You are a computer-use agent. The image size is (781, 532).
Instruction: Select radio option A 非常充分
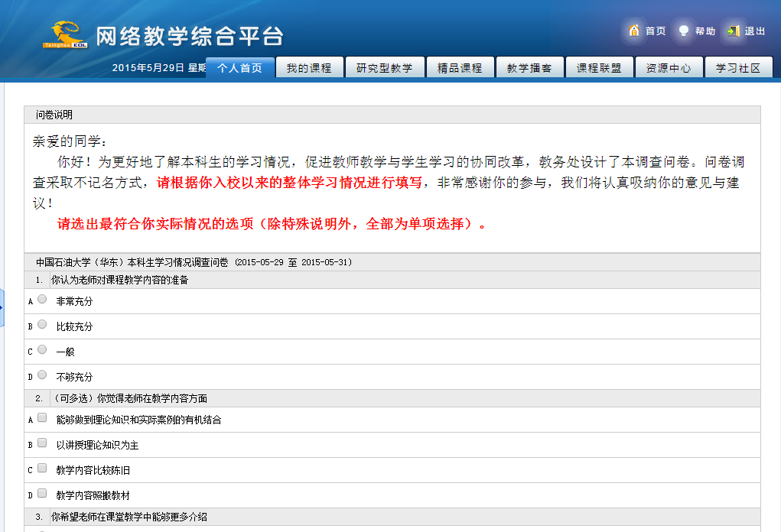[x=42, y=300]
